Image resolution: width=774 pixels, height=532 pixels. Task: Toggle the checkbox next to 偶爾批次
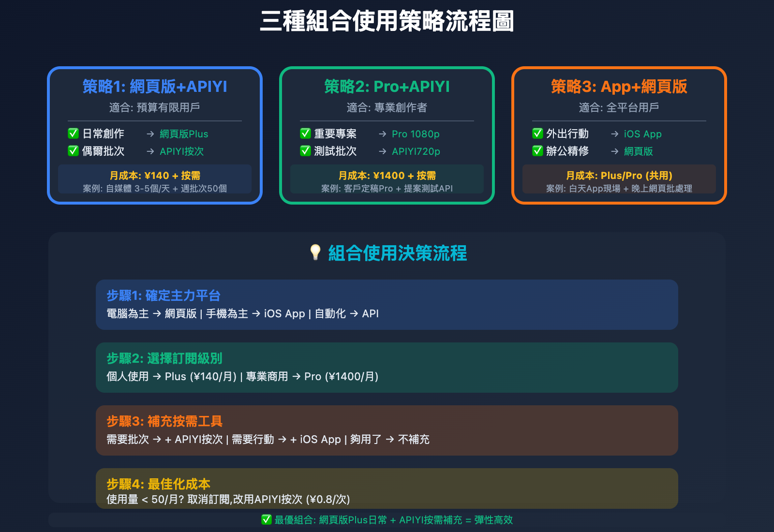[x=74, y=151]
